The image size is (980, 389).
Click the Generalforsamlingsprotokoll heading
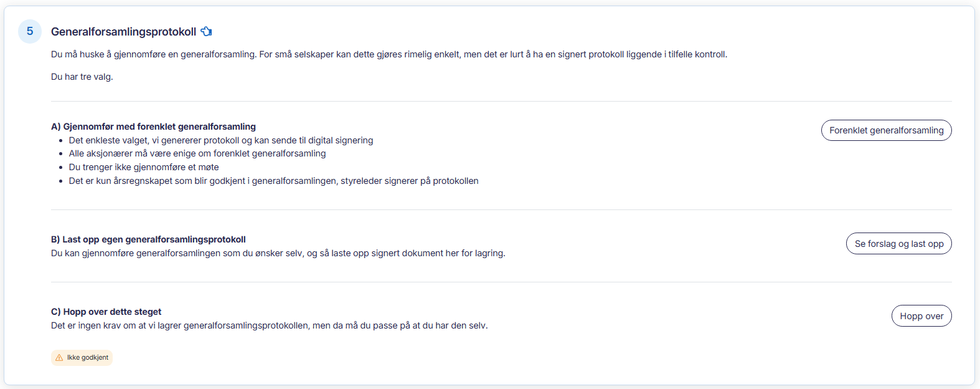(123, 32)
